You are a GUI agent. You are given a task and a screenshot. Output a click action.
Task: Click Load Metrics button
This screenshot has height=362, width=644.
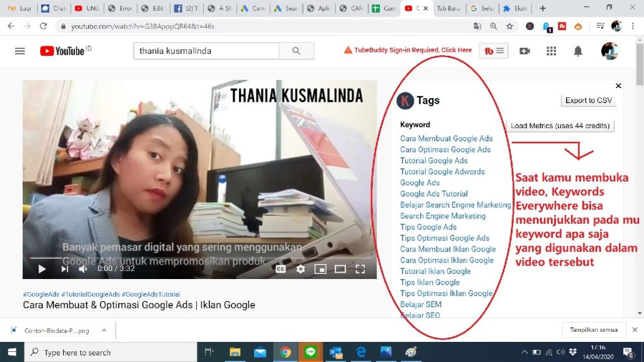point(560,126)
